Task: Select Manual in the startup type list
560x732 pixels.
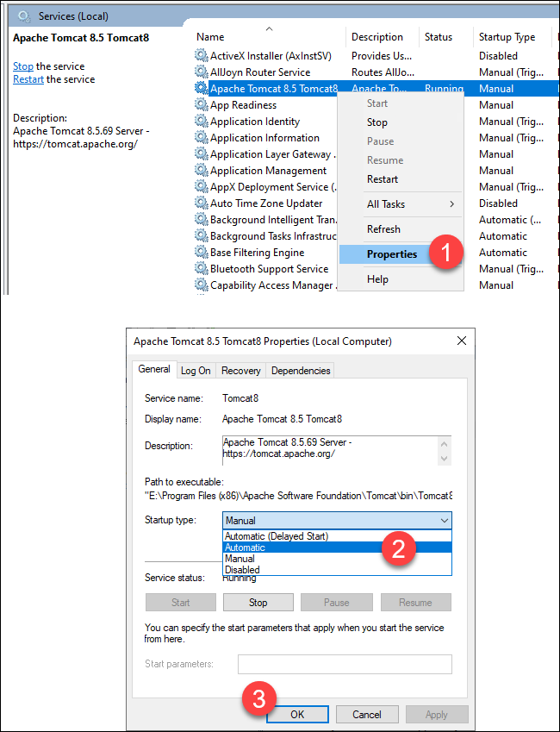Action: click(x=337, y=559)
